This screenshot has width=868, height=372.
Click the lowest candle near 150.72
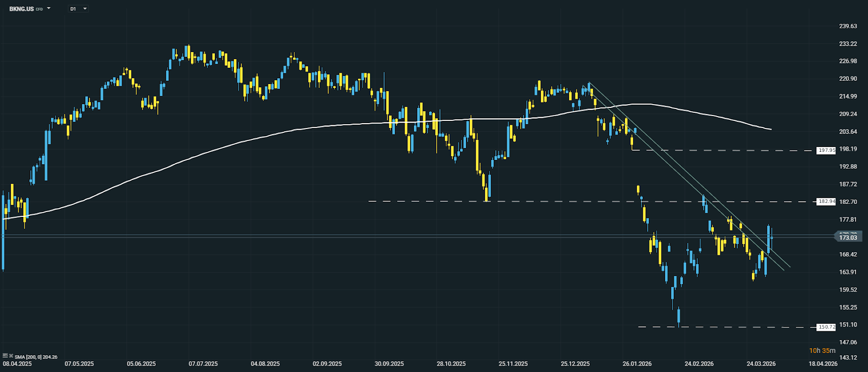tap(679, 317)
